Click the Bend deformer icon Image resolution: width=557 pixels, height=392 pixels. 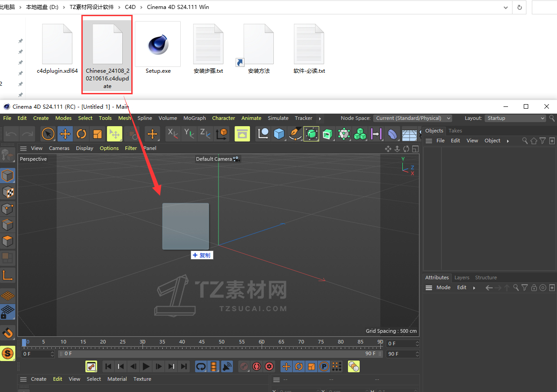coord(392,134)
